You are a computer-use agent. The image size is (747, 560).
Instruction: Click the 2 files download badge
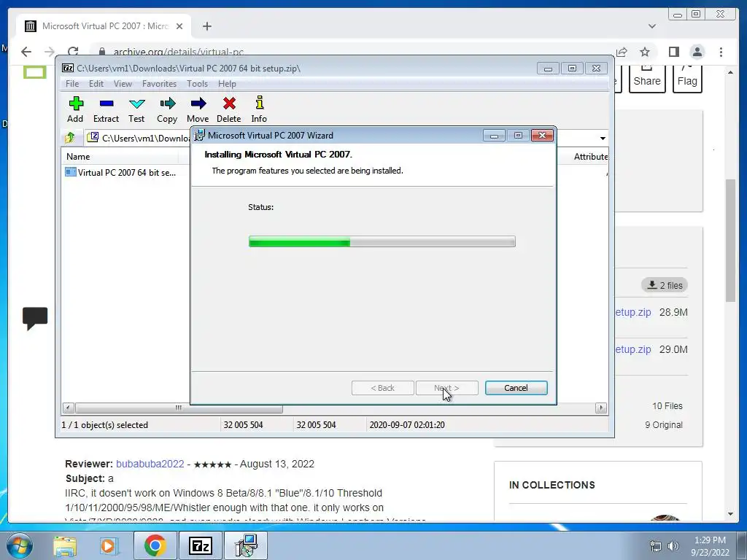click(665, 285)
